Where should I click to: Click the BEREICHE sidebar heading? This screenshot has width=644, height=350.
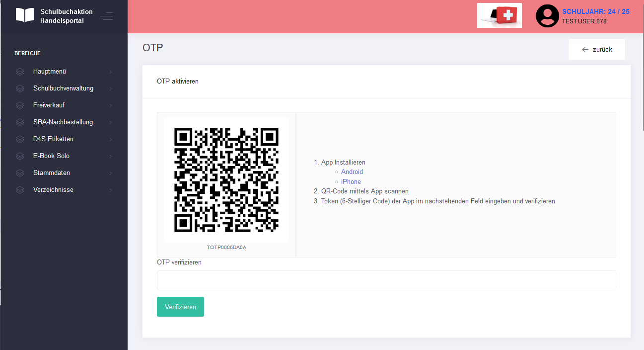coord(27,53)
